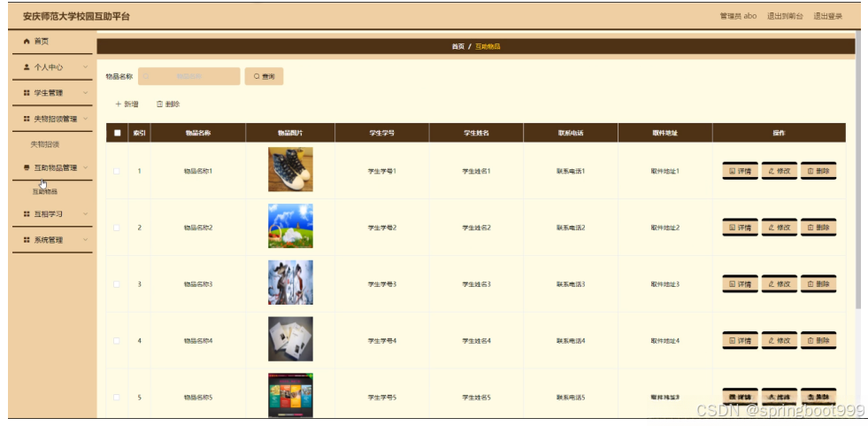
Task: Click 删除 for row 物品名称2
Action: click(x=818, y=228)
